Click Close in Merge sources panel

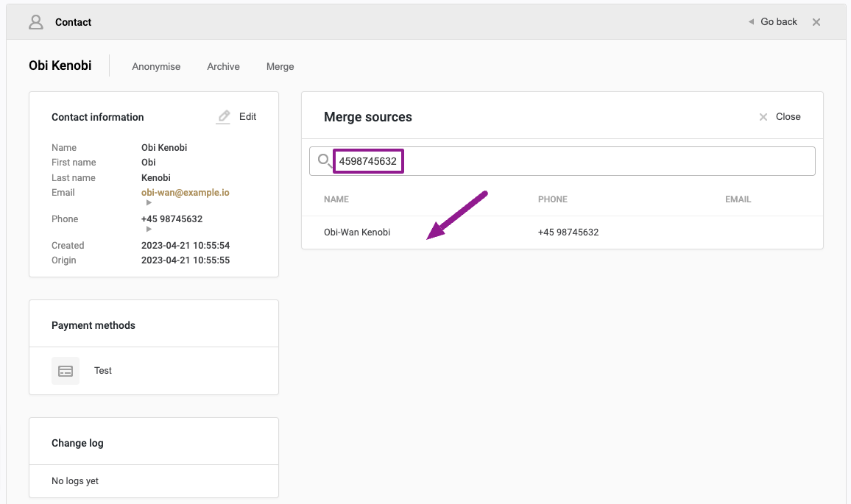[x=788, y=117]
